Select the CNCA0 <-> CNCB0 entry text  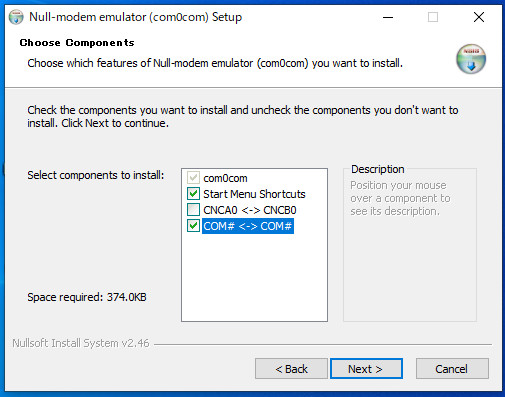click(x=250, y=210)
